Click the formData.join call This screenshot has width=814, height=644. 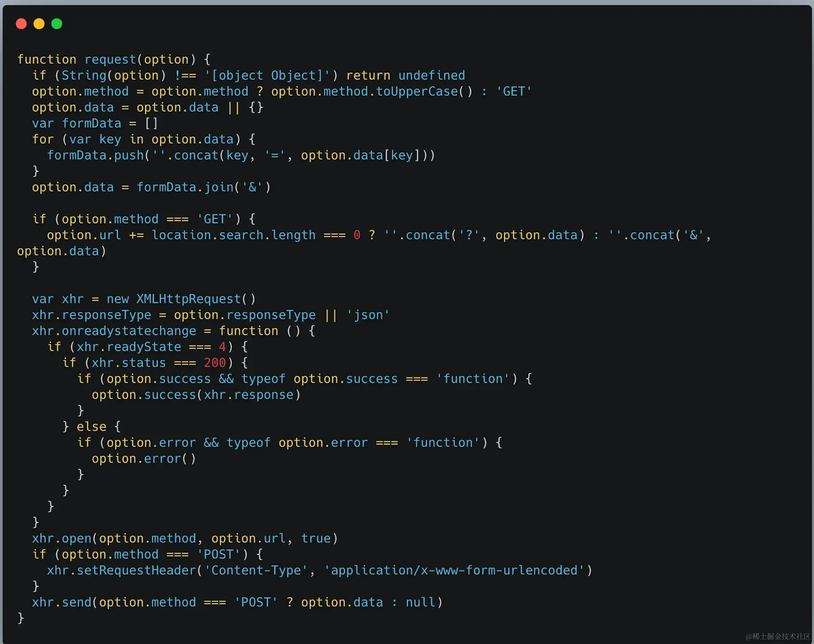coord(185,187)
